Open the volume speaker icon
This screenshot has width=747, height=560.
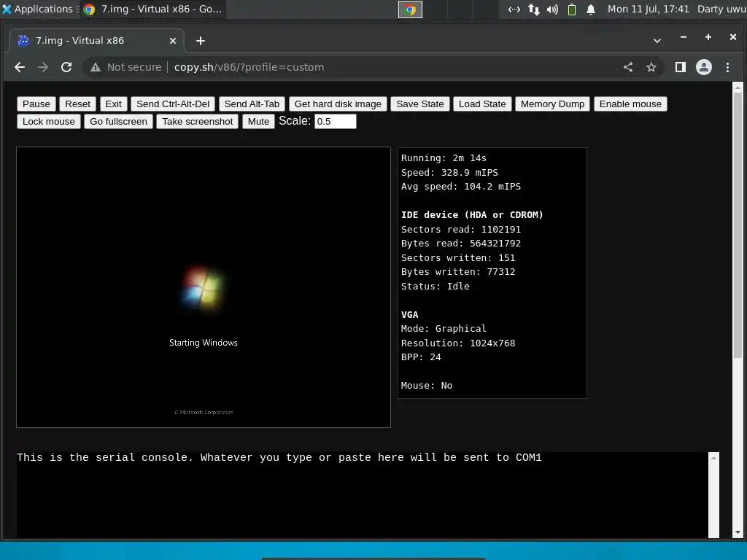pyautogui.click(x=552, y=9)
